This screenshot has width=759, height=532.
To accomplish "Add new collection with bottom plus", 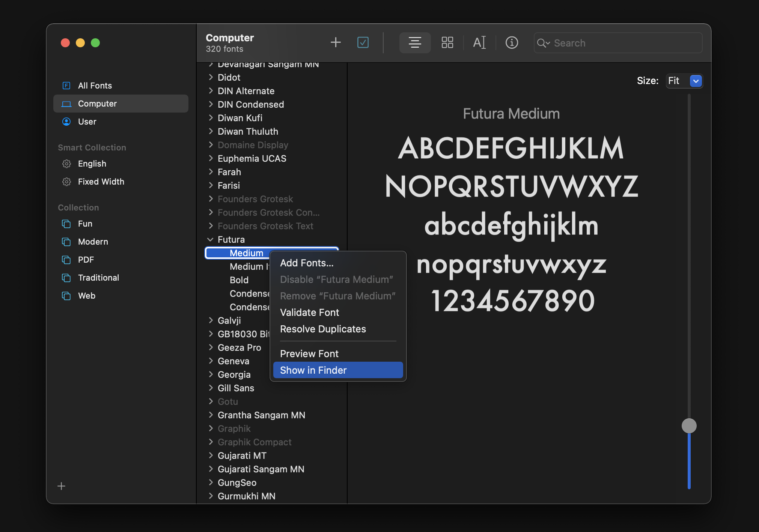I will pyautogui.click(x=62, y=486).
